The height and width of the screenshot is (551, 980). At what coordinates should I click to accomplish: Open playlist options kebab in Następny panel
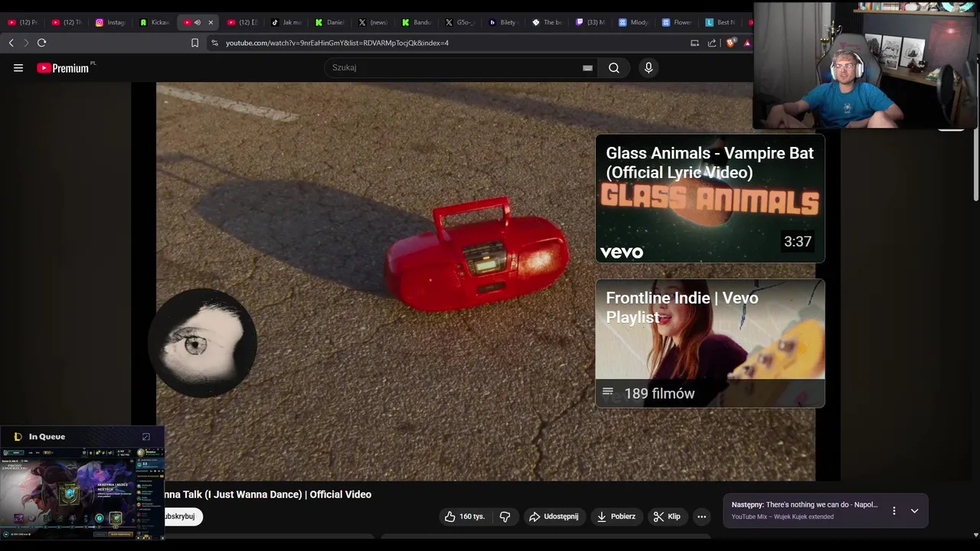[893, 510]
